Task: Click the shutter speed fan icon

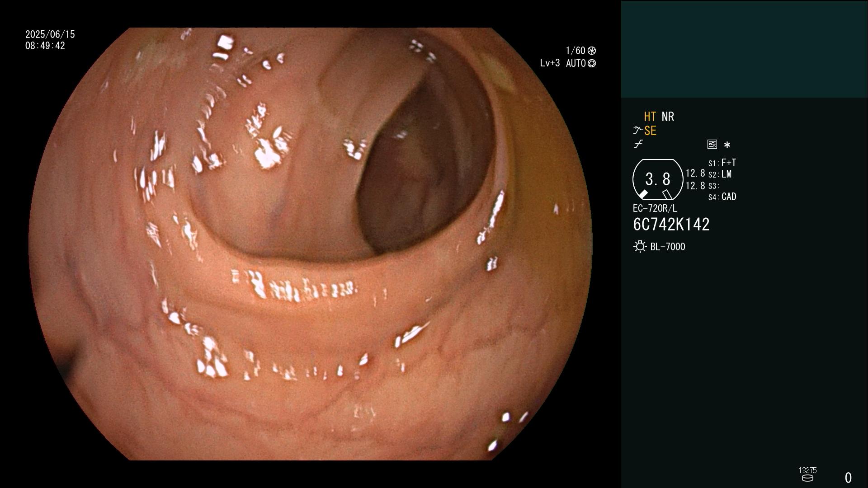Action: [591, 51]
